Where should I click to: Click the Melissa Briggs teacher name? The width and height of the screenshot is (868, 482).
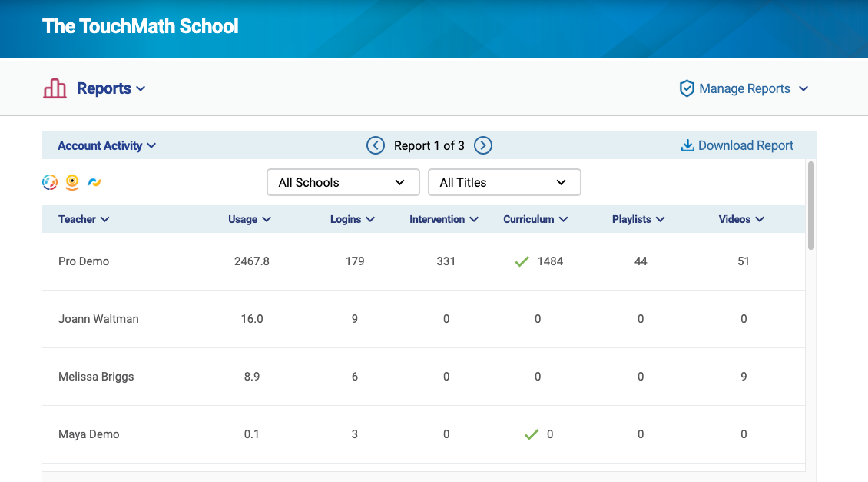(96, 377)
